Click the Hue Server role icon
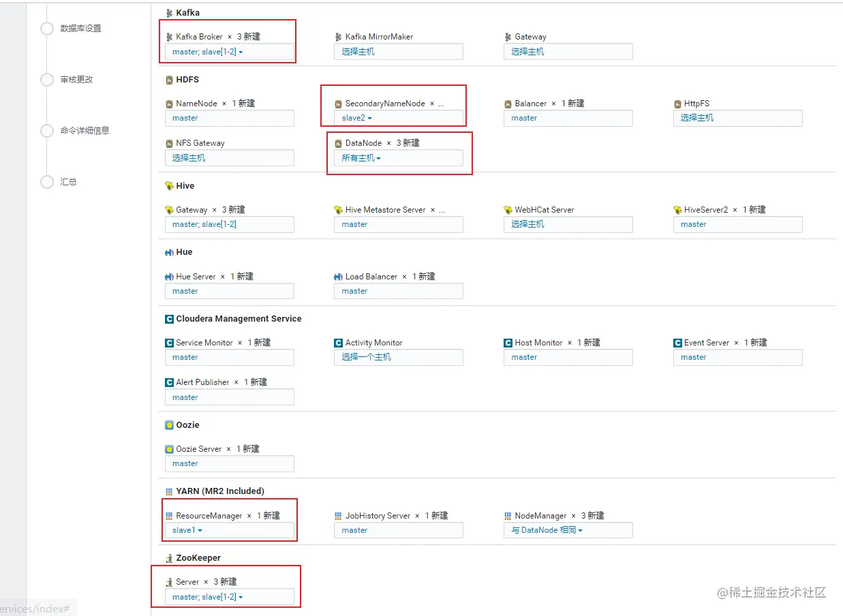 [x=169, y=277]
